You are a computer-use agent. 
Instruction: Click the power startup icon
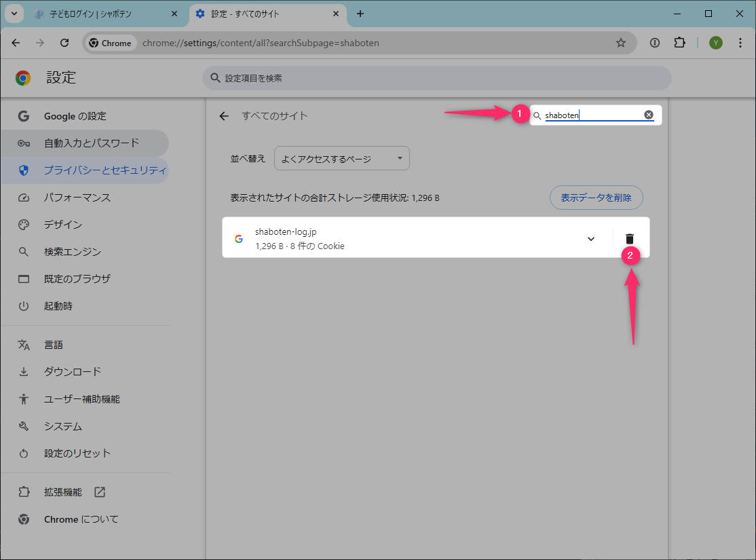(x=24, y=306)
